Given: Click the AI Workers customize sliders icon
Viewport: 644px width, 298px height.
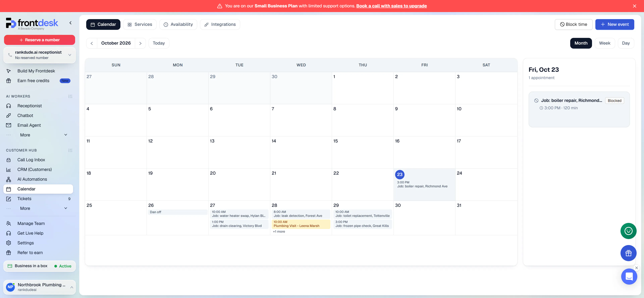Looking at the screenshot, I should click(70, 96).
